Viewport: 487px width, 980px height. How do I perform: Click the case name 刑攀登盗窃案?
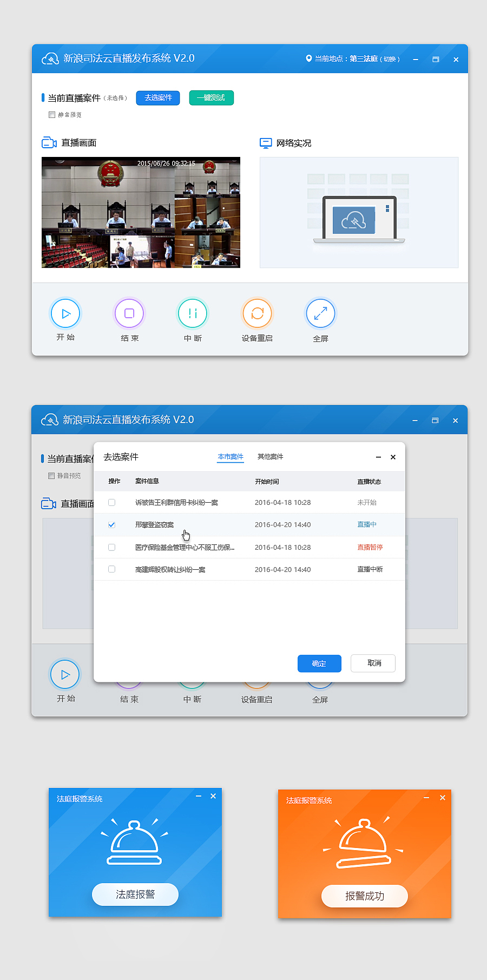[155, 525]
